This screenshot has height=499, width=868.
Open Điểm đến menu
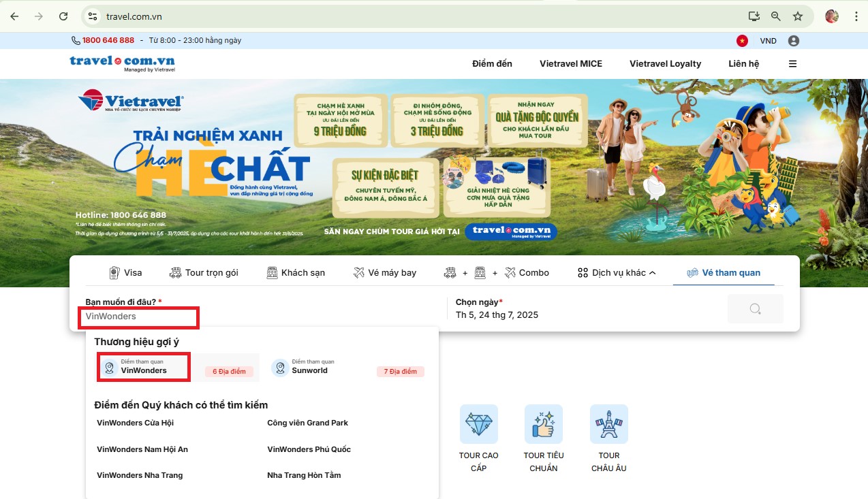tap(492, 63)
